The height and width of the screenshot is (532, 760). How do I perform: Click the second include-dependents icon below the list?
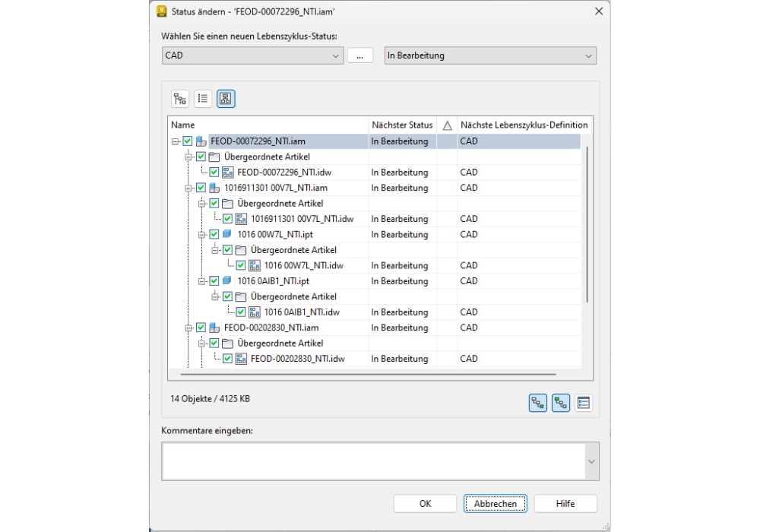tap(560, 403)
